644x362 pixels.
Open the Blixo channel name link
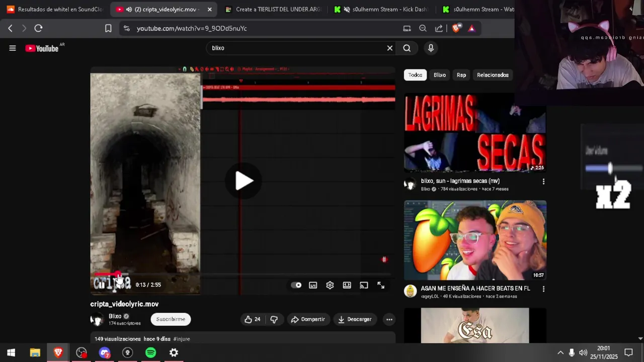[115, 316]
